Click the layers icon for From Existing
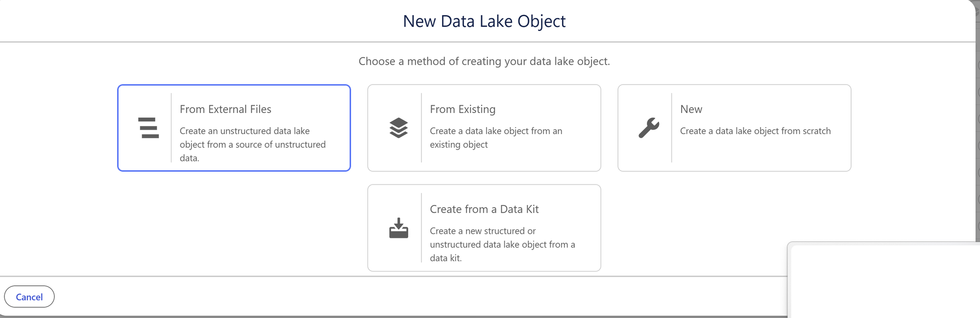 point(398,128)
